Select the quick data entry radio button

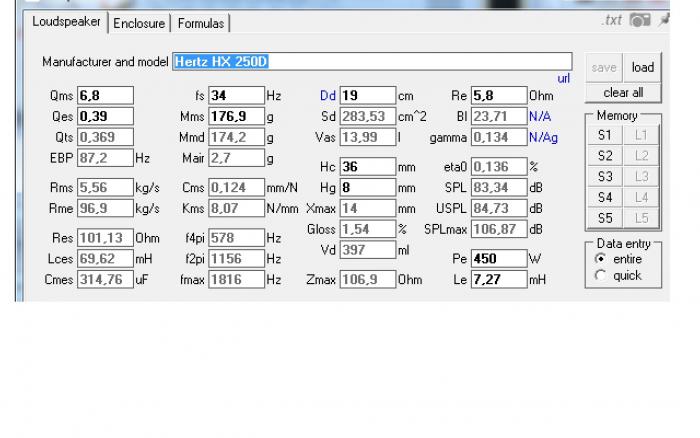tap(600, 275)
